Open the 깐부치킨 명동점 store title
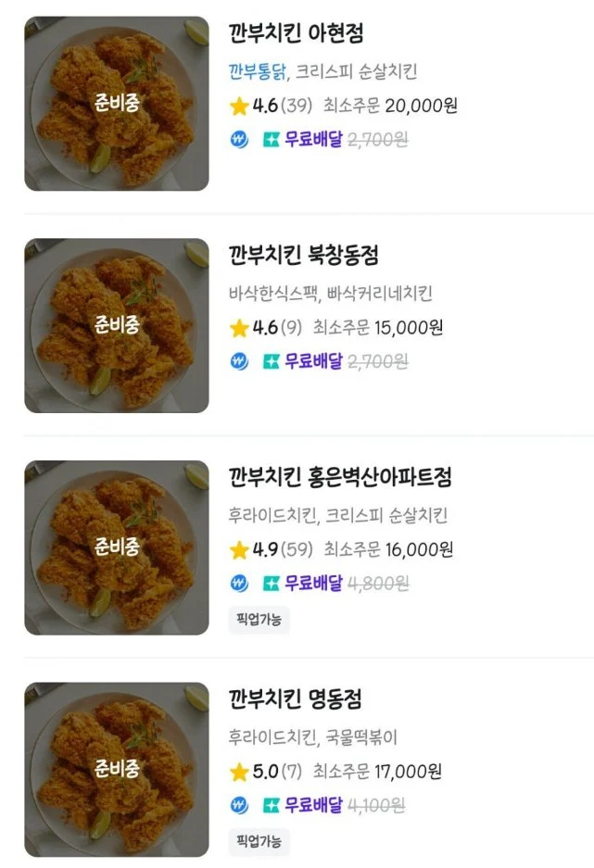The height and width of the screenshot is (868, 594). pos(296,698)
